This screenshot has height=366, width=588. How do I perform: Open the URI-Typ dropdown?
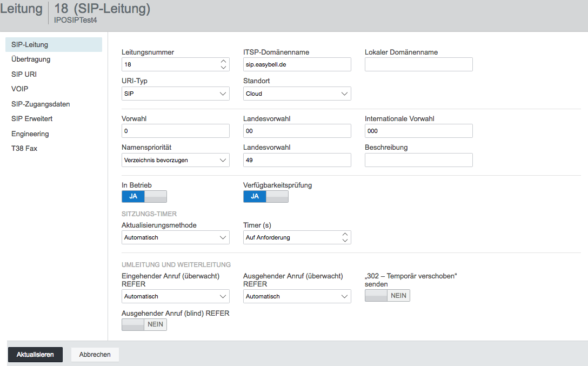click(176, 94)
